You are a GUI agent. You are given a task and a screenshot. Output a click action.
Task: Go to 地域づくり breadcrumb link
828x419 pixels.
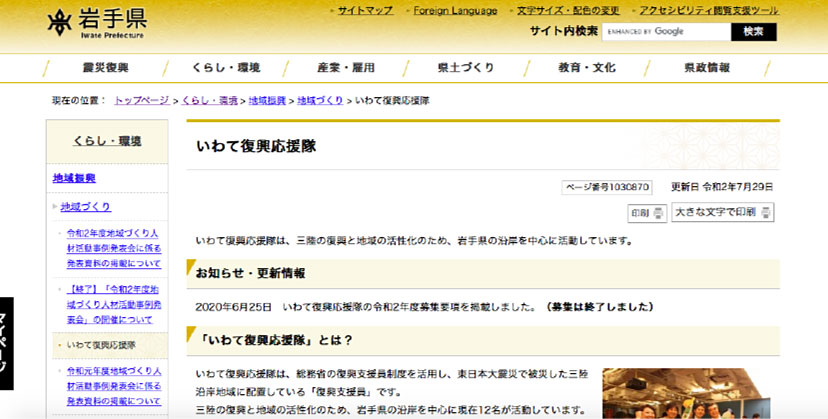(320, 100)
